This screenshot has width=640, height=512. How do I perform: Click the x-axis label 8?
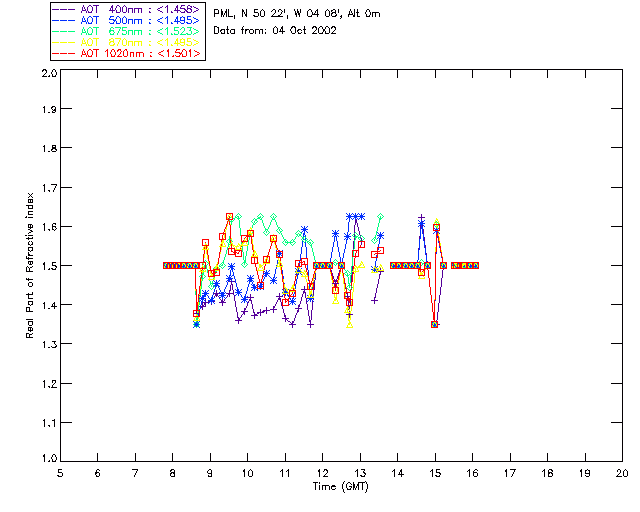click(173, 473)
